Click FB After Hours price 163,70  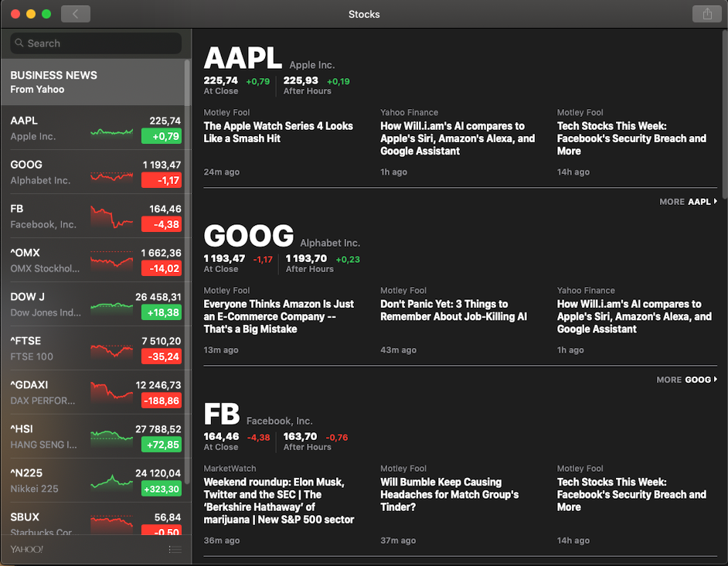tap(300, 437)
